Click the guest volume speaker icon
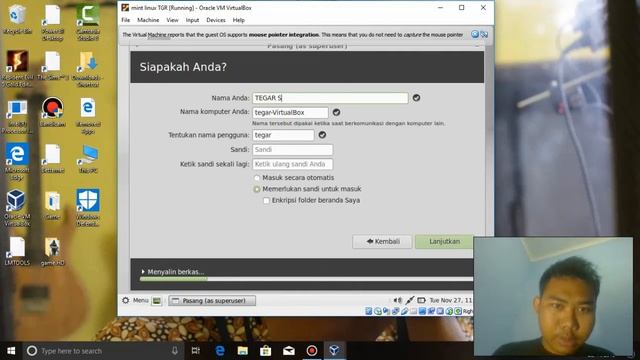 point(397,300)
